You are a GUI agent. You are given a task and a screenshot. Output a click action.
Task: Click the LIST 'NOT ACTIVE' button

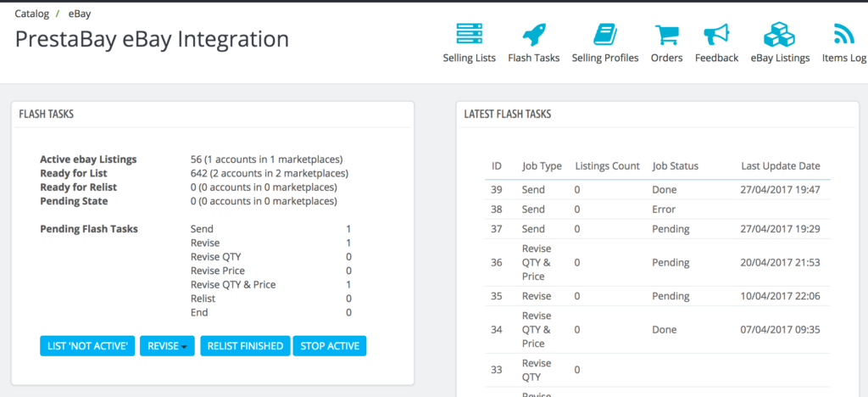pyautogui.click(x=87, y=346)
